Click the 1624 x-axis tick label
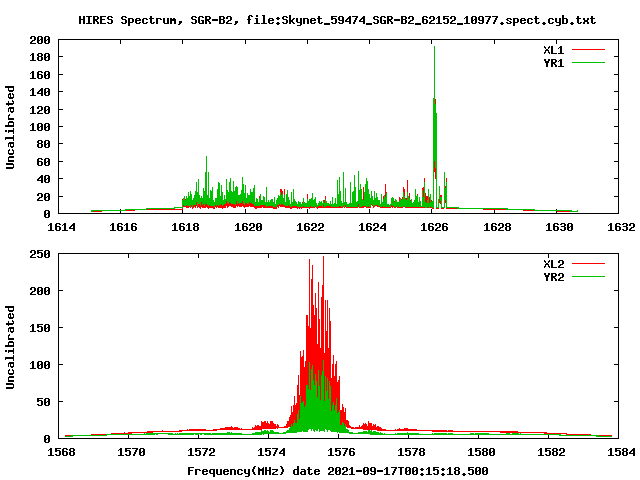The image size is (640, 480). coord(372,227)
